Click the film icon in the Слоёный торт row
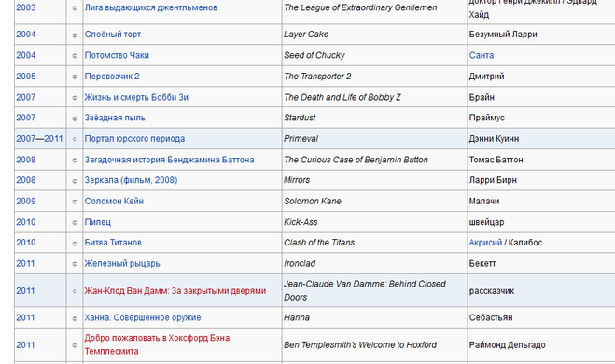Image resolution: width=615 pixels, height=364 pixels. pos(75,35)
